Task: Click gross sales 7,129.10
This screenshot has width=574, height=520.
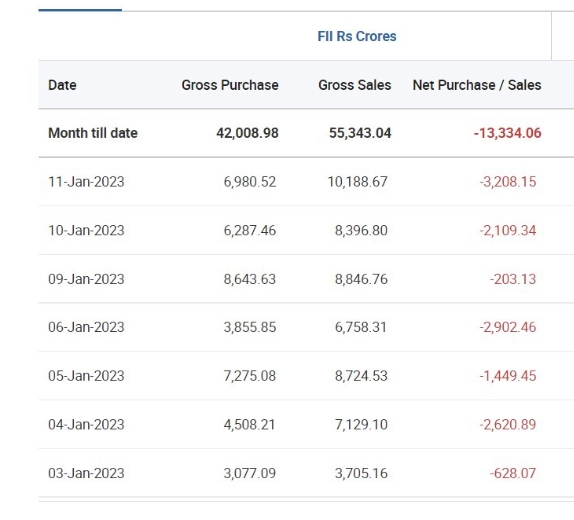Action: tap(361, 424)
